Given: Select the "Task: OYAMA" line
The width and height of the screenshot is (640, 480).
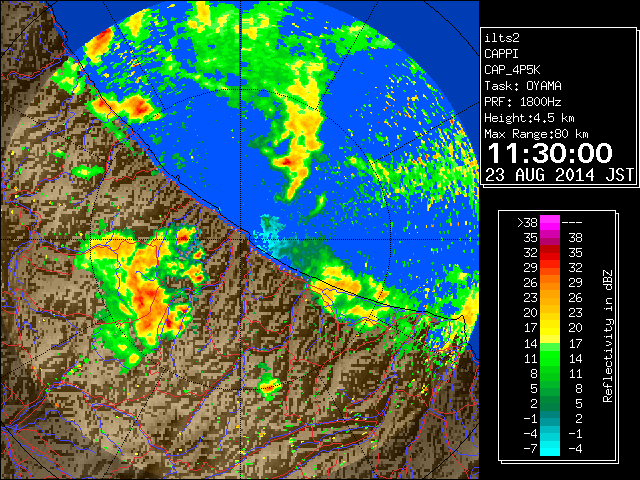Looking at the screenshot, I should coord(523,86).
